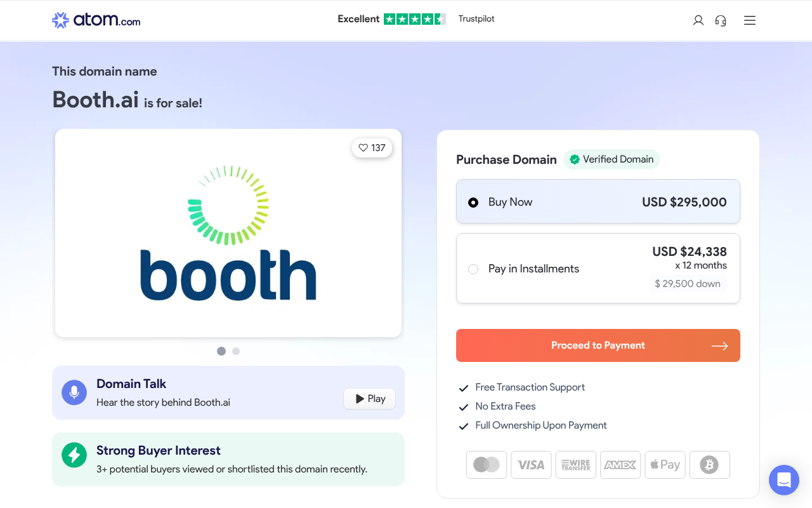Select Pay in Installments radio option
Screen dimensions: 812x508
point(473,269)
